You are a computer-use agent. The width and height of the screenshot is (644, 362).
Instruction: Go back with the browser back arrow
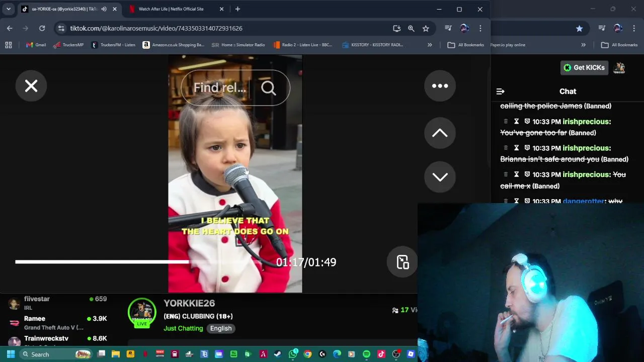(10, 28)
